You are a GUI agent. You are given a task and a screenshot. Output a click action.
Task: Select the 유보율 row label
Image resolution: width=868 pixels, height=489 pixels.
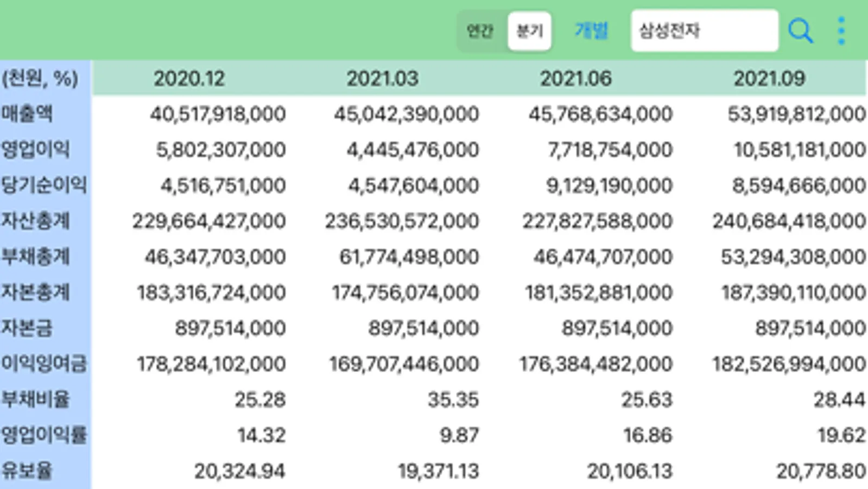(x=27, y=471)
